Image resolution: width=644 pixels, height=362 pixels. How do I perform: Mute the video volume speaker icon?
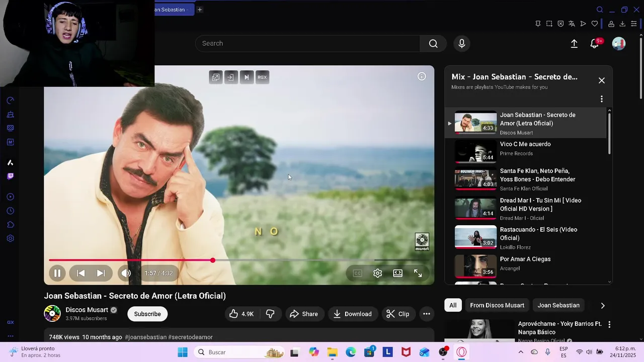(x=125, y=273)
